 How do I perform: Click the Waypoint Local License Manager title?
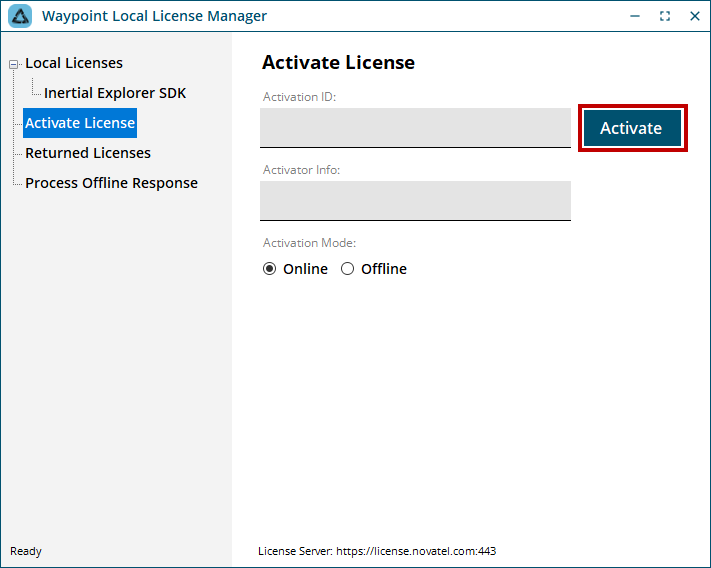coord(154,16)
